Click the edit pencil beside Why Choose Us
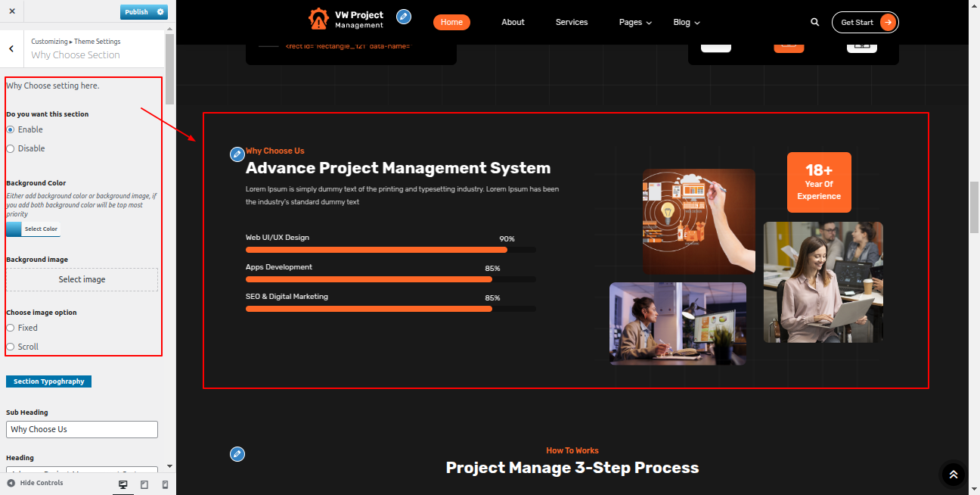This screenshot has height=495, width=980. point(237,154)
